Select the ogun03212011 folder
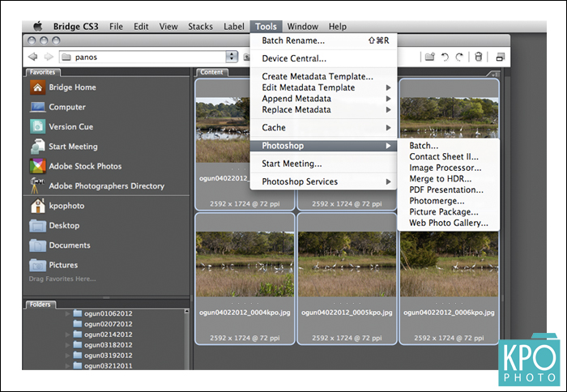The height and width of the screenshot is (392, 567). (103, 365)
